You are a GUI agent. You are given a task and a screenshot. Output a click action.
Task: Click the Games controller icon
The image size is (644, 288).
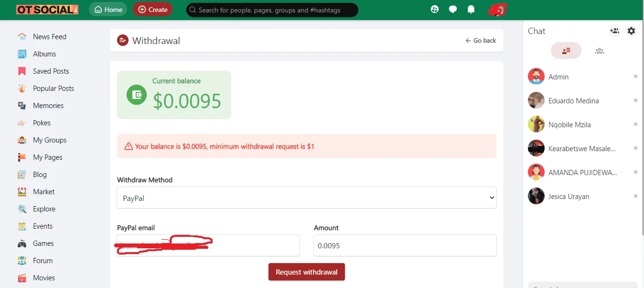point(22,244)
